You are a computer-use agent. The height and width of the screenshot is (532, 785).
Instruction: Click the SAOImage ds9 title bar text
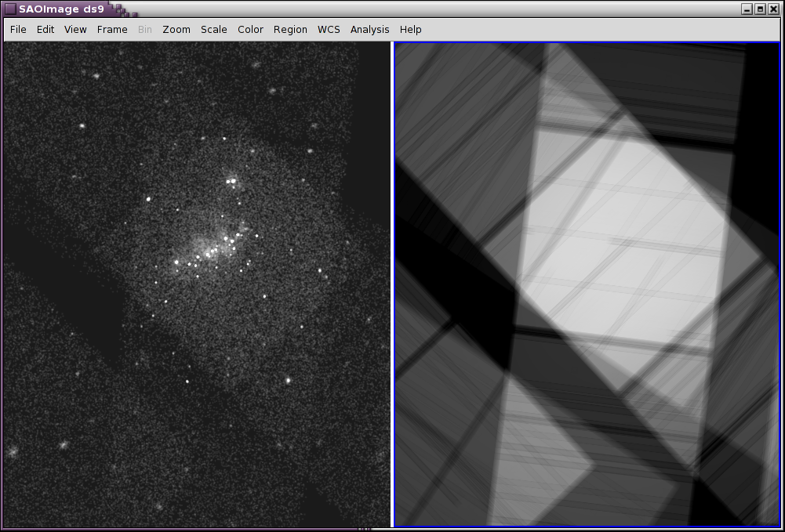pyautogui.click(x=61, y=9)
